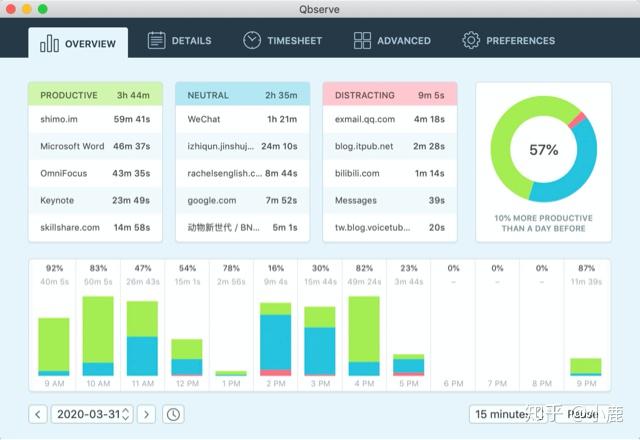Select the google.com row

tap(242, 200)
